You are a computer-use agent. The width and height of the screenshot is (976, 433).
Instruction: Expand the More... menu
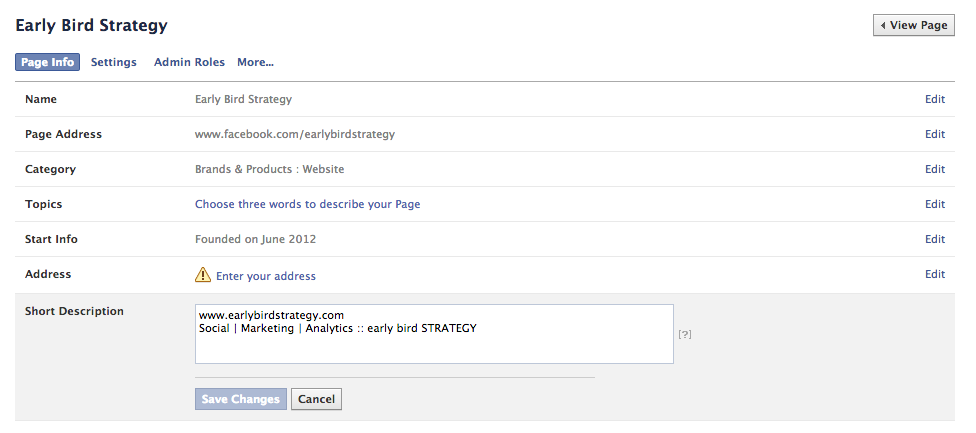click(255, 62)
